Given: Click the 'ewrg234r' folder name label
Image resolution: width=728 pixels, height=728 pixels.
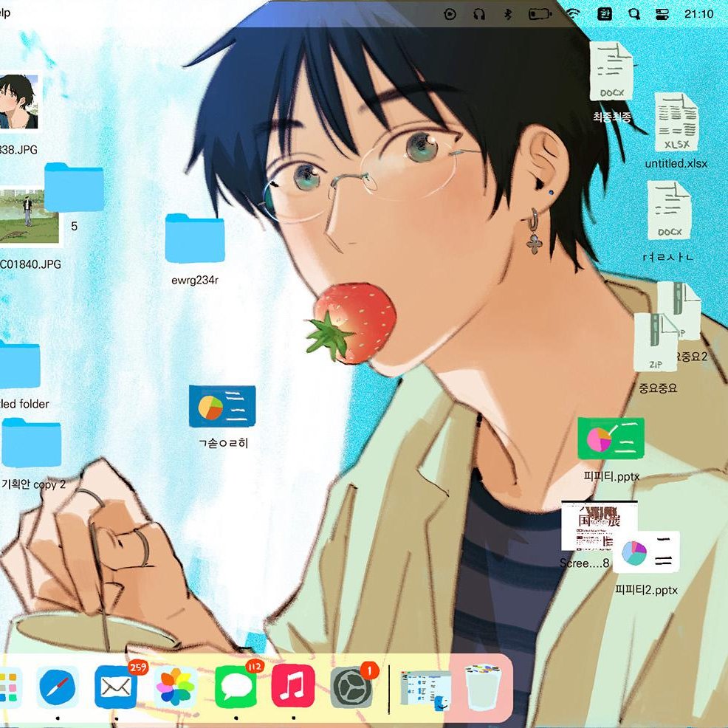Looking at the screenshot, I should (x=194, y=280).
